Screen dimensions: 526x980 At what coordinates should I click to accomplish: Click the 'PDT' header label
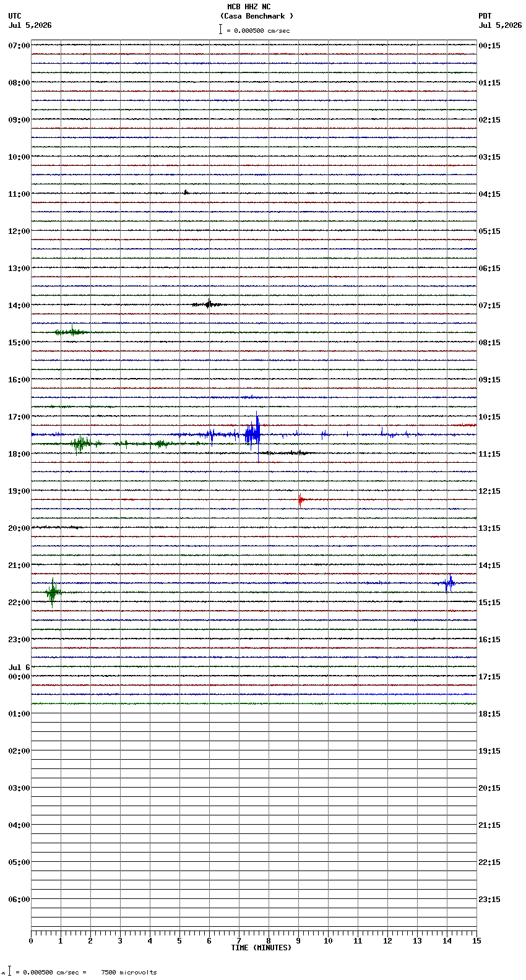[x=485, y=16]
